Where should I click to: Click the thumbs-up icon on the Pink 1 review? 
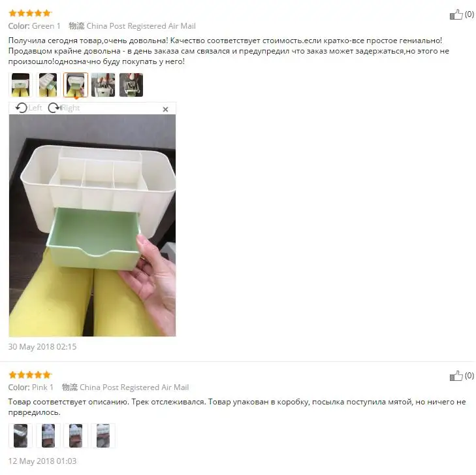tap(456, 376)
